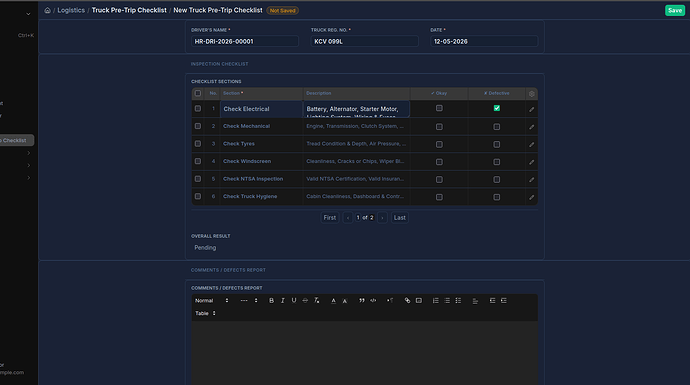This screenshot has width=690, height=385.
Task: Click the Not Saved status badge
Action: 283,11
